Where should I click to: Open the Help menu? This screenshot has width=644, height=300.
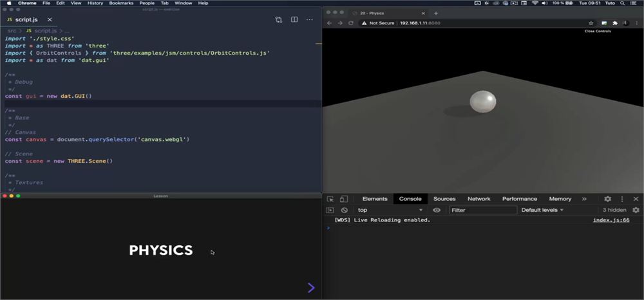click(x=203, y=3)
